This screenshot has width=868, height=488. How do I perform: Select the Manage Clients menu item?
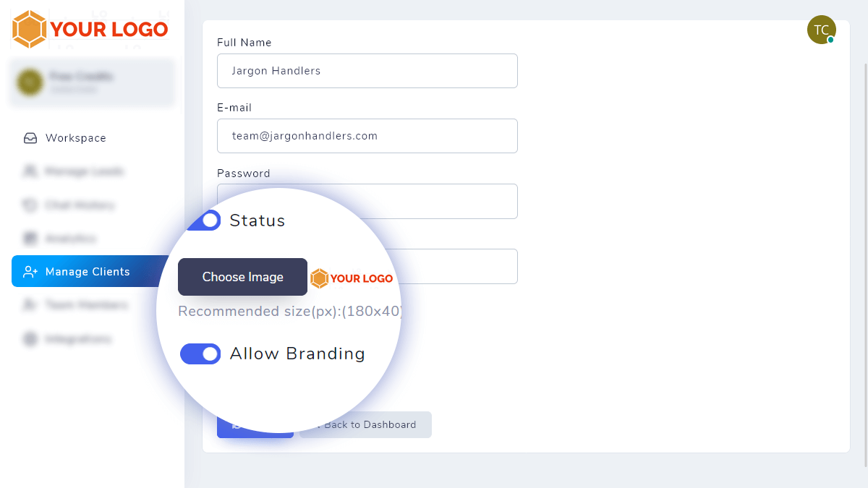tap(88, 272)
